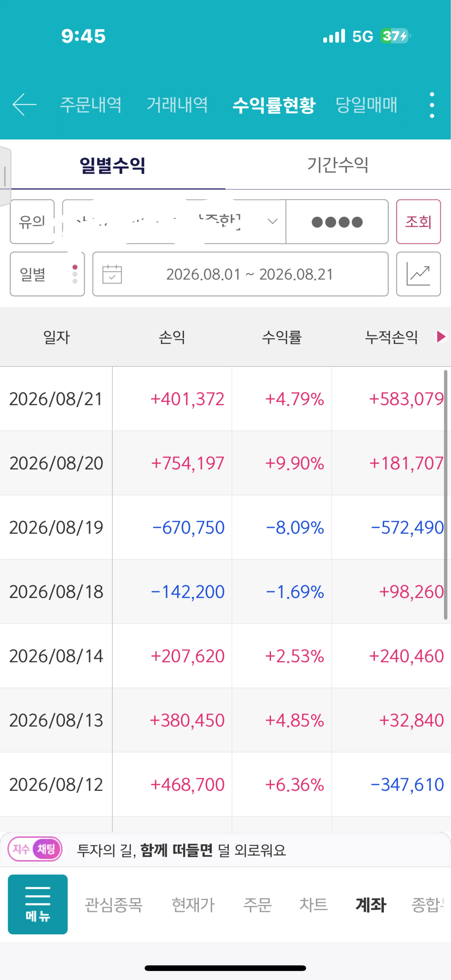
Task: Tap the red arrow to show more columns
Action: 441,337
